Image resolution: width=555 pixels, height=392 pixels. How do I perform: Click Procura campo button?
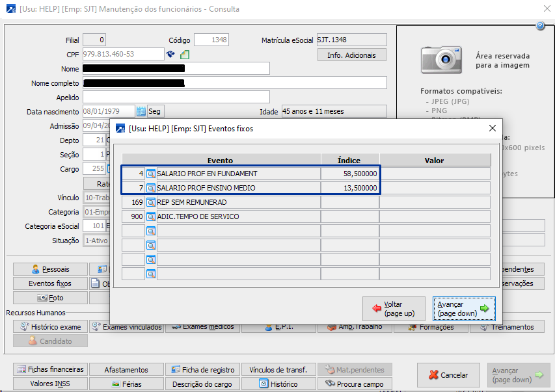pyautogui.click(x=355, y=384)
